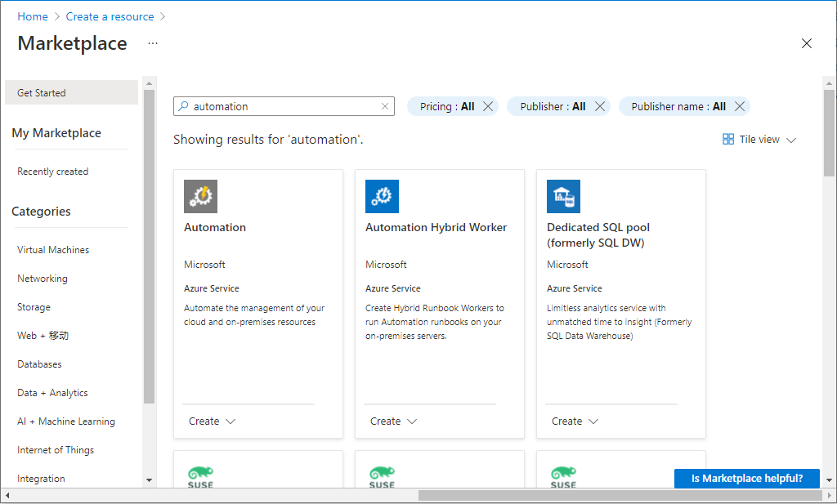Remove the Pricing filter

tap(488, 106)
